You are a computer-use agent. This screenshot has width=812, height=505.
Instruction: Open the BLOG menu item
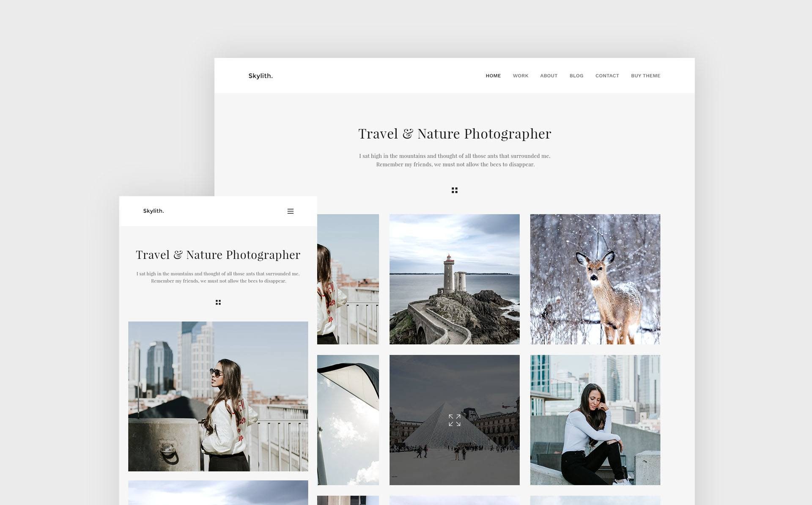click(576, 76)
